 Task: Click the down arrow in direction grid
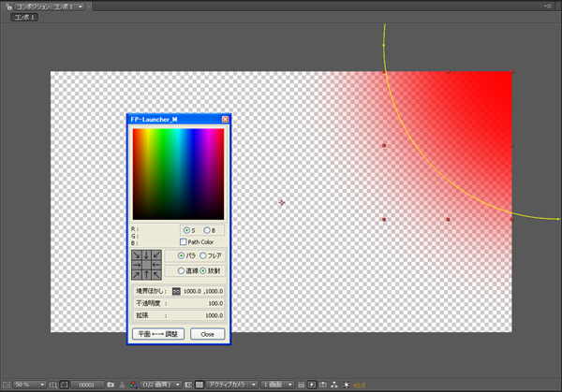click(x=146, y=254)
